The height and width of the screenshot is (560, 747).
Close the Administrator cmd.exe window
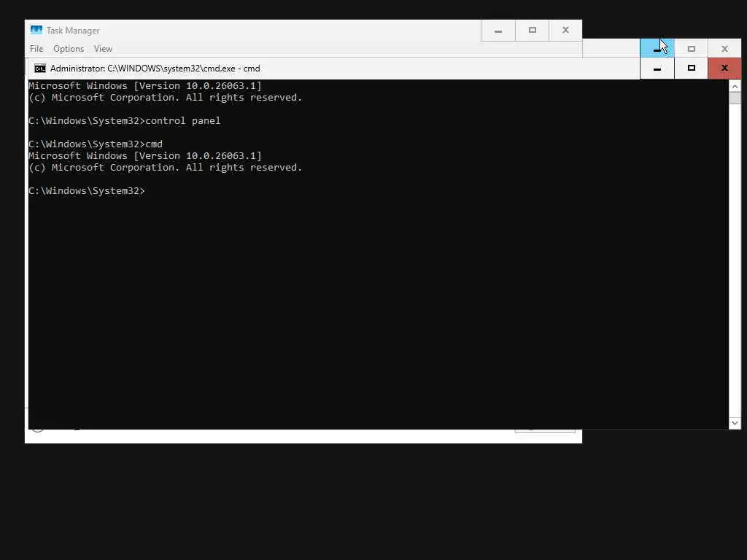[x=724, y=69]
